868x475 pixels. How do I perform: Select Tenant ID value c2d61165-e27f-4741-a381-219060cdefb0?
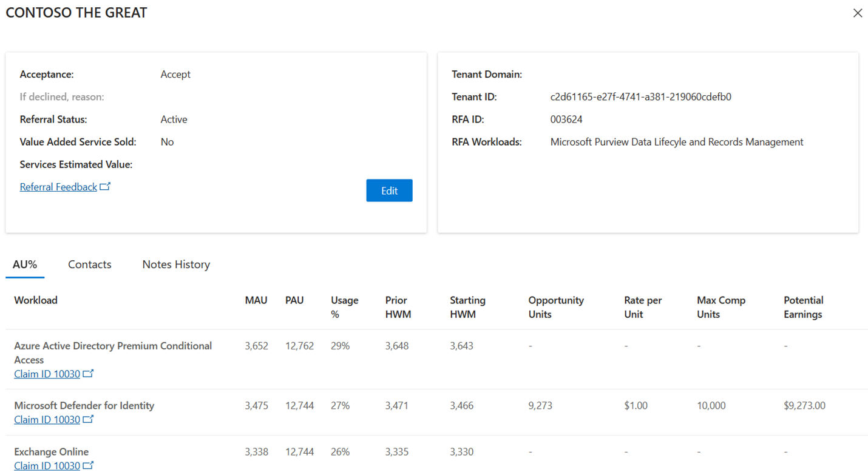pyautogui.click(x=640, y=97)
